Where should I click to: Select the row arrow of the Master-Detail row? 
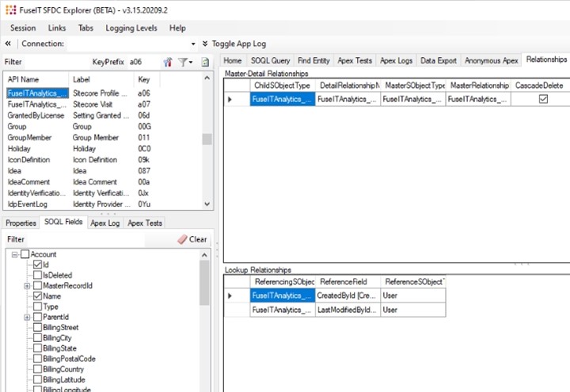point(230,99)
